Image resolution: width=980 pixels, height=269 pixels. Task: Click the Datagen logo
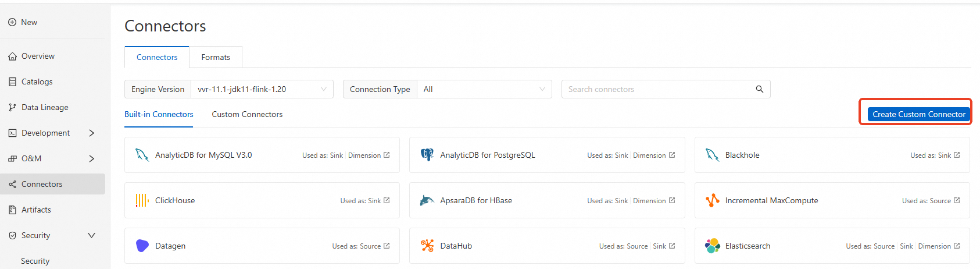(x=142, y=246)
